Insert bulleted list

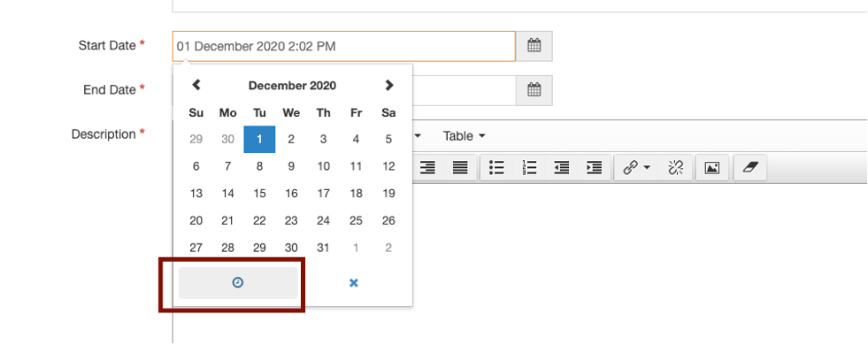point(496,167)
